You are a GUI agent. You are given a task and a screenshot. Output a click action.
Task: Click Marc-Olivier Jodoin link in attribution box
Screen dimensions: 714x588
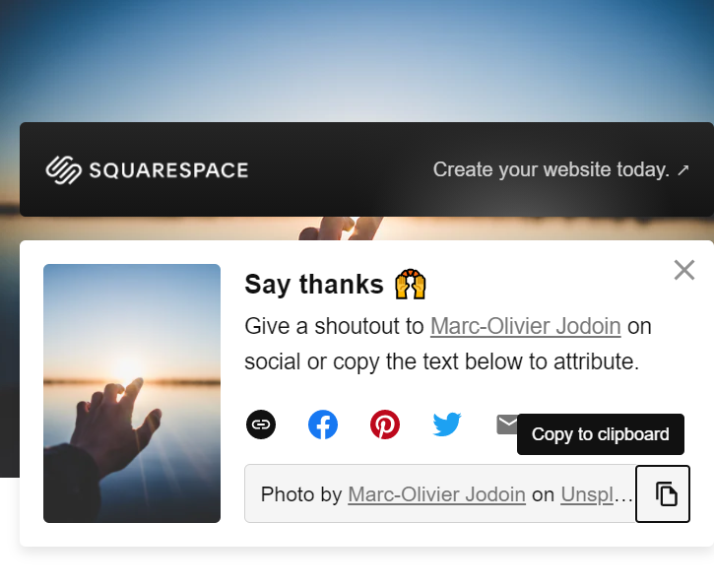[x=436, y=494]
